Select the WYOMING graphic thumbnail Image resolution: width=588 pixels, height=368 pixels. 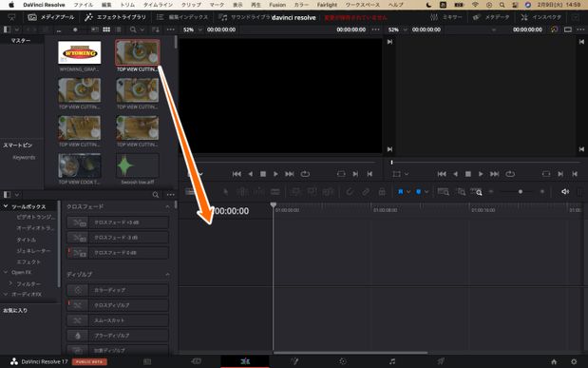coord(80,52)
